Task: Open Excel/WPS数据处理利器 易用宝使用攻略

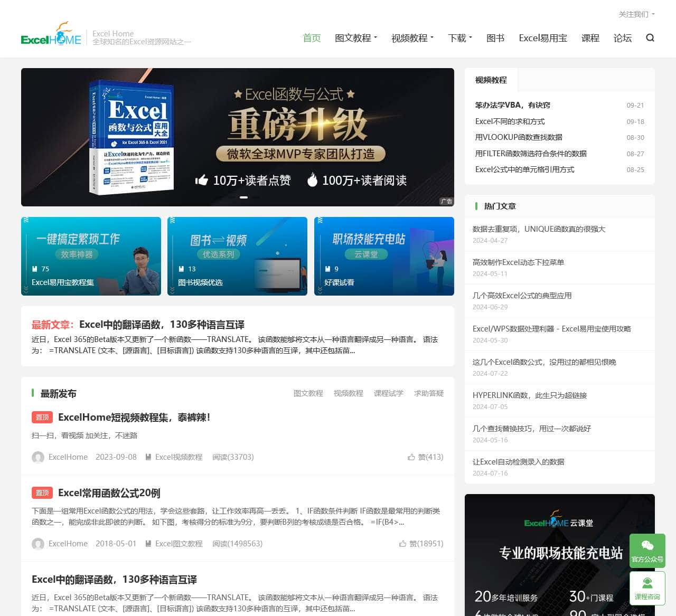Action: click(551, 329)
